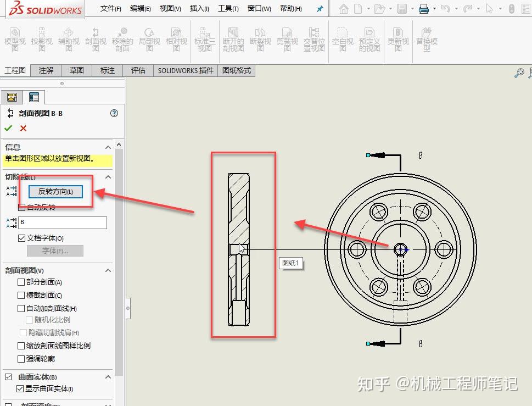Screen dimensions: 532x406
Task: Click the Undo arrow icon
Action: 445,8
